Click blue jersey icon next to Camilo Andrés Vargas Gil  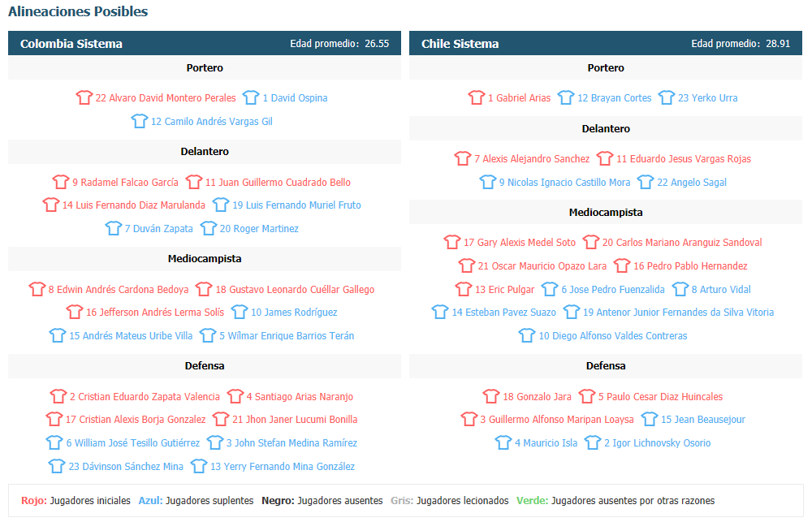pos(140,121)
